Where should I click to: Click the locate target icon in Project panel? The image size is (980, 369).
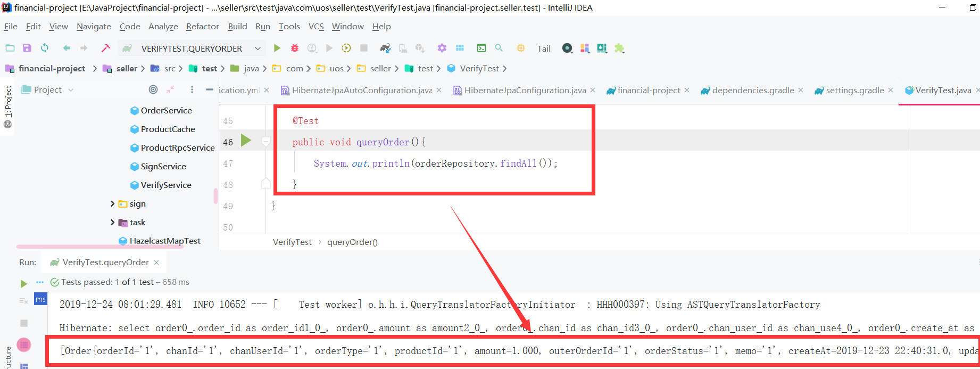coord(153,89)
